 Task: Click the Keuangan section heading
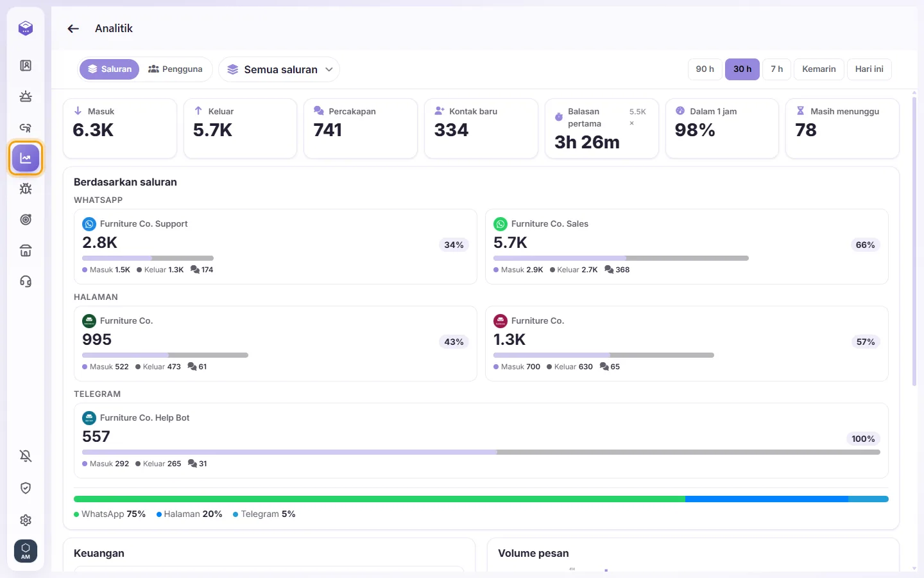99,554
